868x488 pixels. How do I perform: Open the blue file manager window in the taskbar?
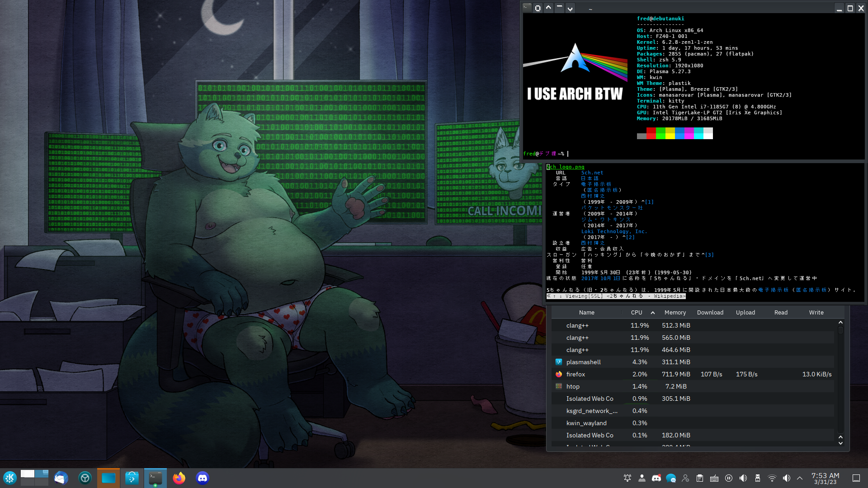point(108,478)
